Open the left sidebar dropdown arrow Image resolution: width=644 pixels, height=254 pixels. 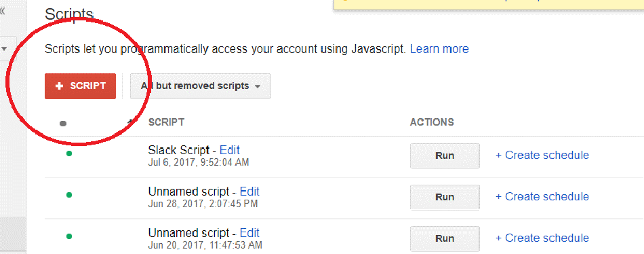click(x=5, y=49)
